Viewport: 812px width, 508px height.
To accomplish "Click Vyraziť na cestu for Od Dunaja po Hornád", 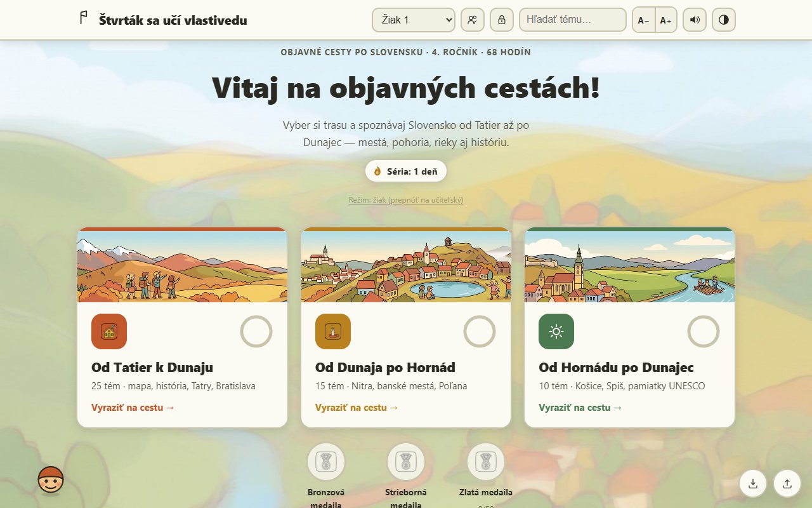I will pyautogui.click(x=357, y=408).
